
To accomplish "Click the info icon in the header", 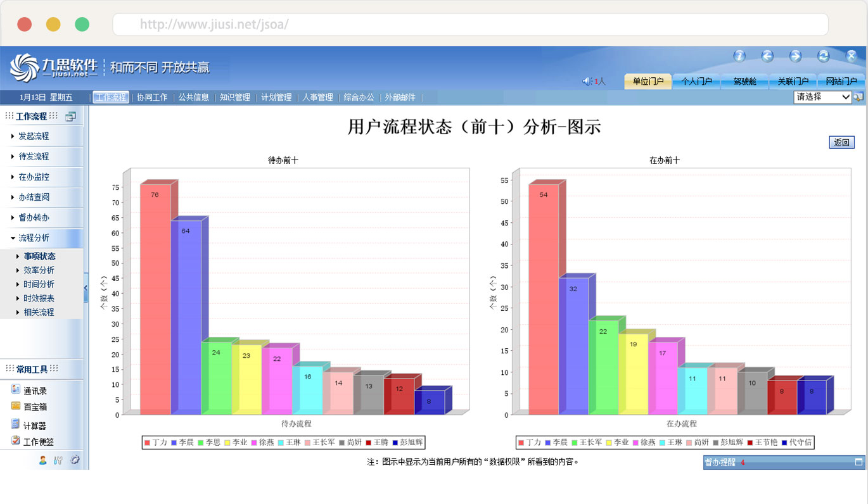I will 739,56.
